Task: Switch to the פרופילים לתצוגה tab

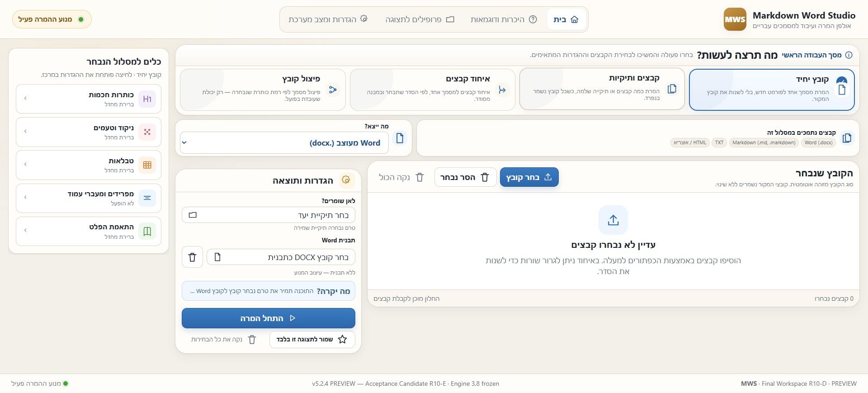Action: click(420, 19)
